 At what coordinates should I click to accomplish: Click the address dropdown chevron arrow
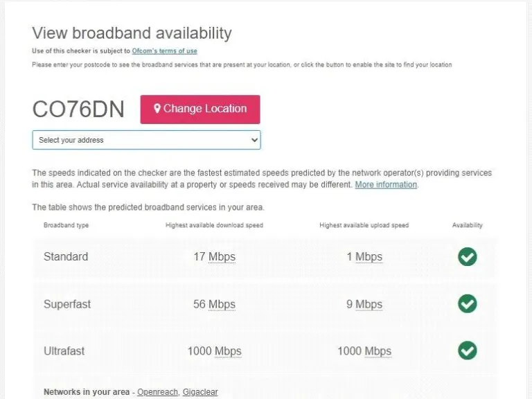coord(254,140)
